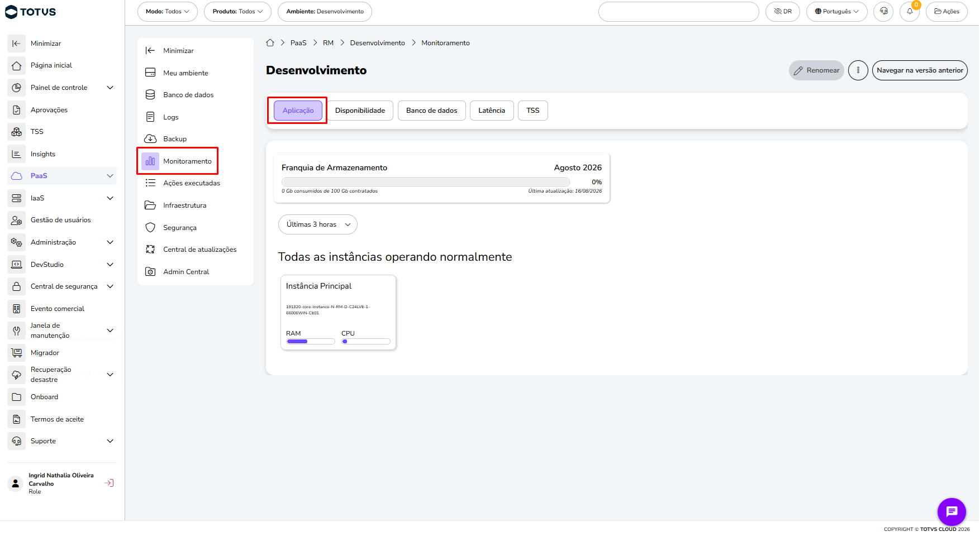Image resolution: width=980 pixels, height=541 pixels.
Task: Expand the Recuperação desastre chevron
Action: (110, 375)
